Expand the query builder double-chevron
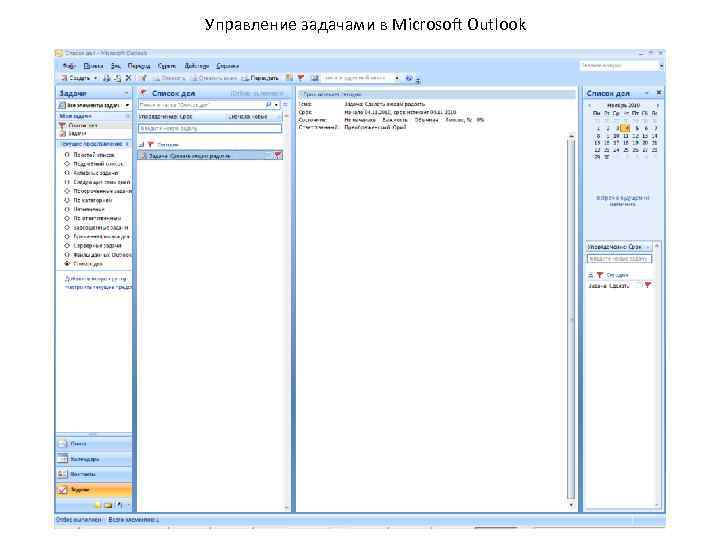This screenshot has width=720, height=540. (285, 105)
